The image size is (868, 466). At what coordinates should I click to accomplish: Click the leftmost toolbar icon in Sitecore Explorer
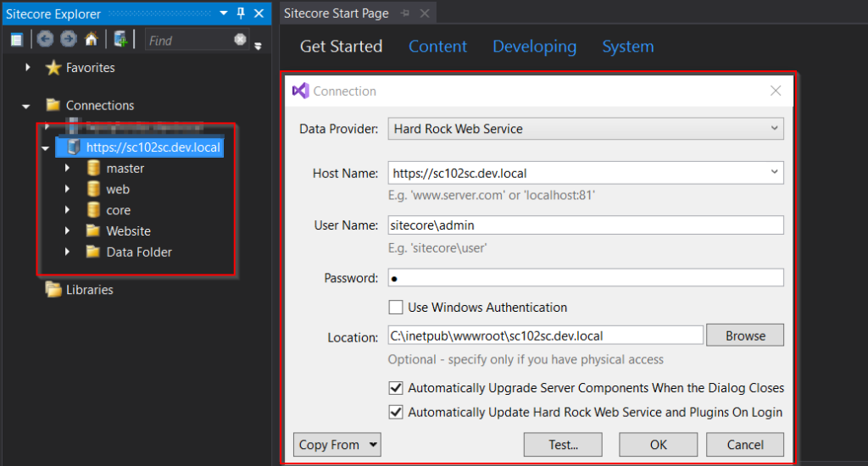point(16,40)
